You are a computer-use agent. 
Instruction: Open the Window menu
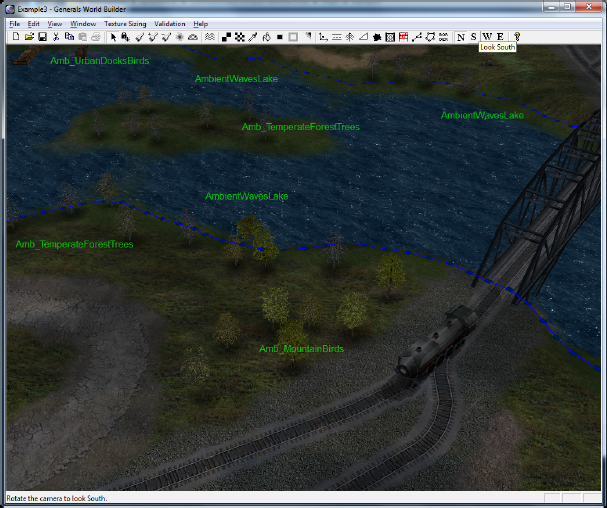point(83,24)
